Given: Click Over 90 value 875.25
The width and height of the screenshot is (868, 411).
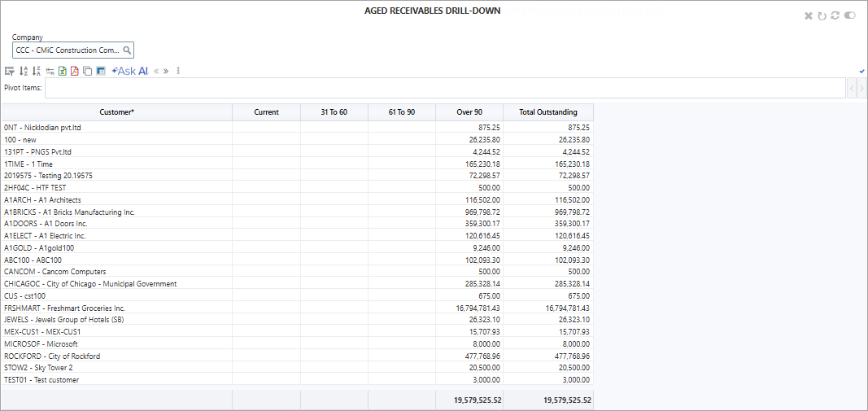Looking at the screenshot, I should pyautogui.click(x=490, y=128).
